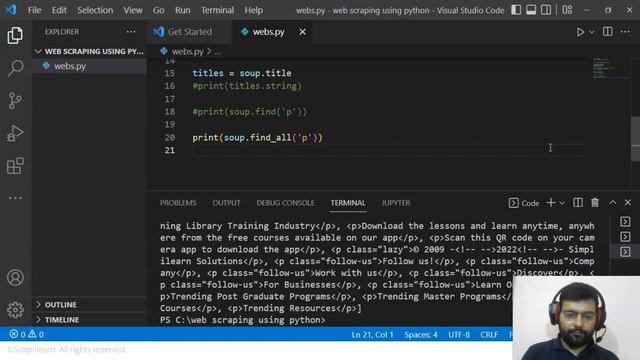Click line 15 titles = soup.title

pos(242,73)
